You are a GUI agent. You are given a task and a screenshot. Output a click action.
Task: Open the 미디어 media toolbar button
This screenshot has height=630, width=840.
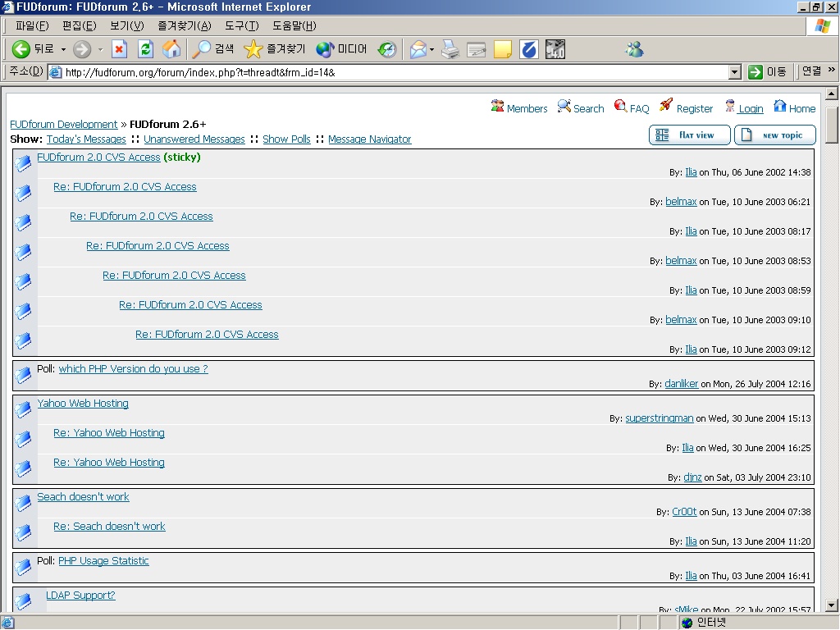point(341,49)
